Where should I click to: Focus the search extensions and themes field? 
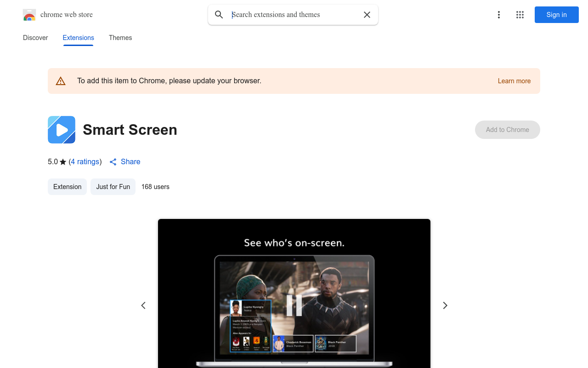(294, 15)
